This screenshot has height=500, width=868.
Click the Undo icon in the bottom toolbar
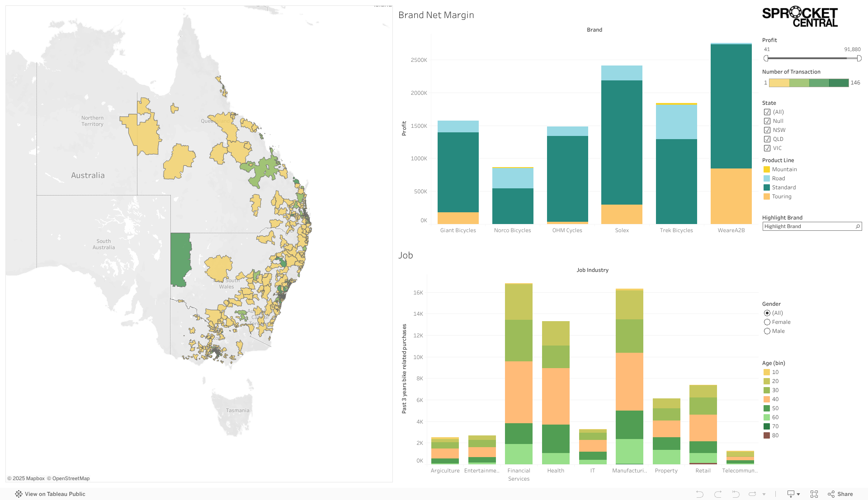click(x=699, y=494)
